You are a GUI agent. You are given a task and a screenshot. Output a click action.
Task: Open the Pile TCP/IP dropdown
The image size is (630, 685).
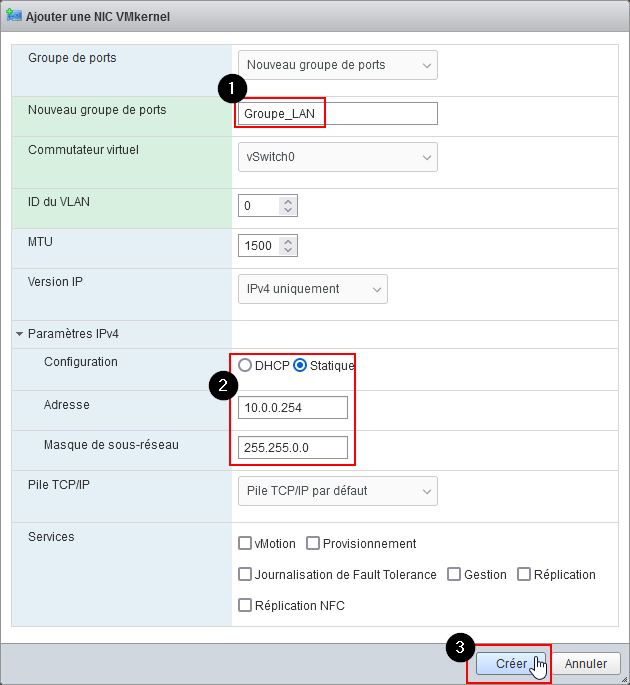[337, 491]
